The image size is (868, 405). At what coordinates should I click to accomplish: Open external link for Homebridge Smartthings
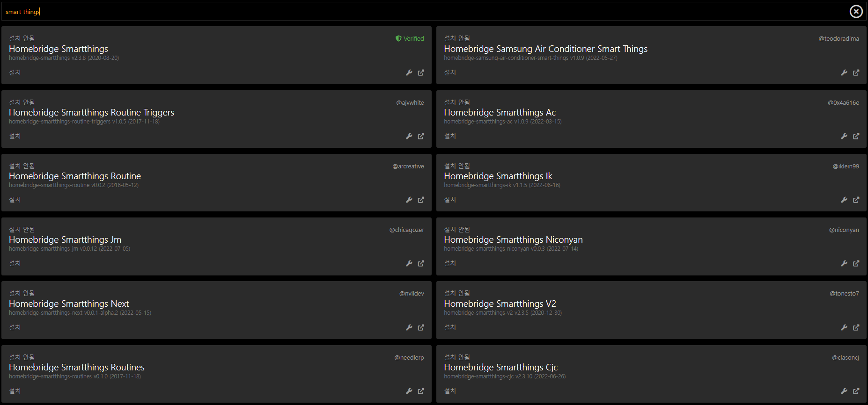coord(421,72)
